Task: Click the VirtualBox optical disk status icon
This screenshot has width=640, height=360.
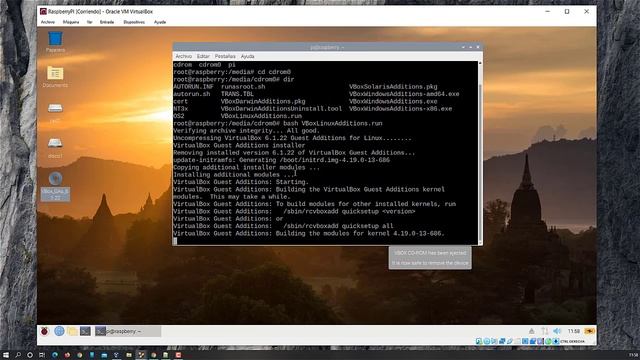Action: click(487, 341)
